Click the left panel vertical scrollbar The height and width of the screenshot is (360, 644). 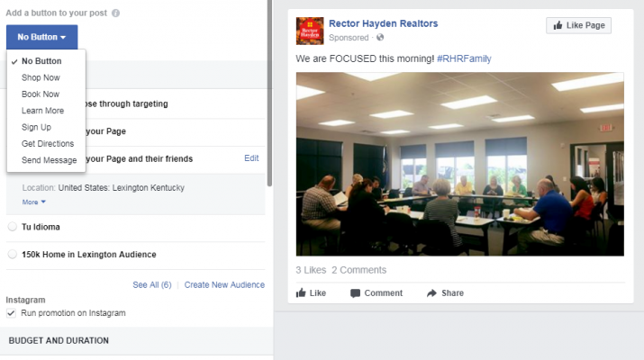pyautogui.click(x=269, y=94)
